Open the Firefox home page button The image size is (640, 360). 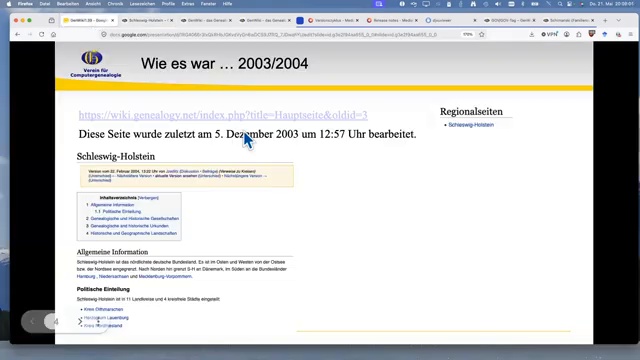click(53, 35)
